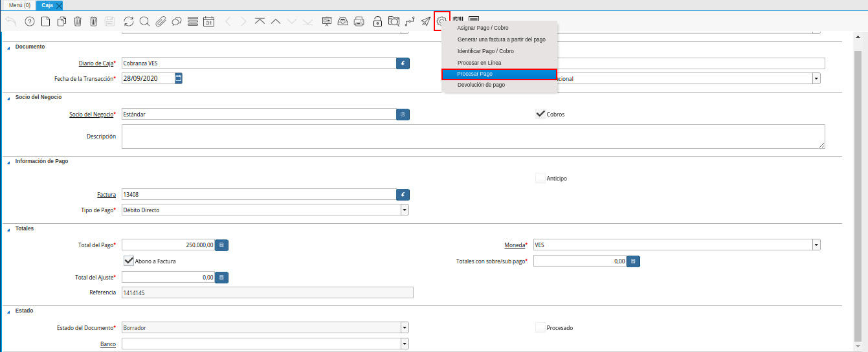Click the padlock access icon
868x352 pixels.
click(x=378, y=21)
